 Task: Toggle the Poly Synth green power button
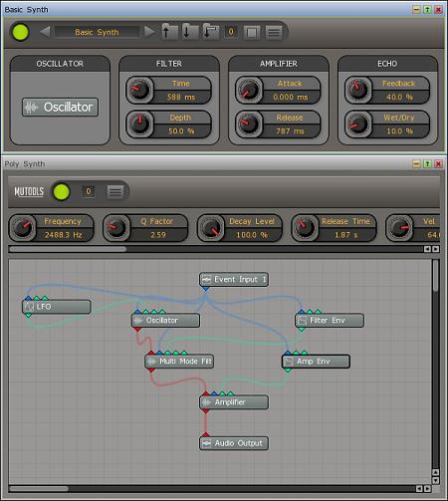click(x=62, y=192)
